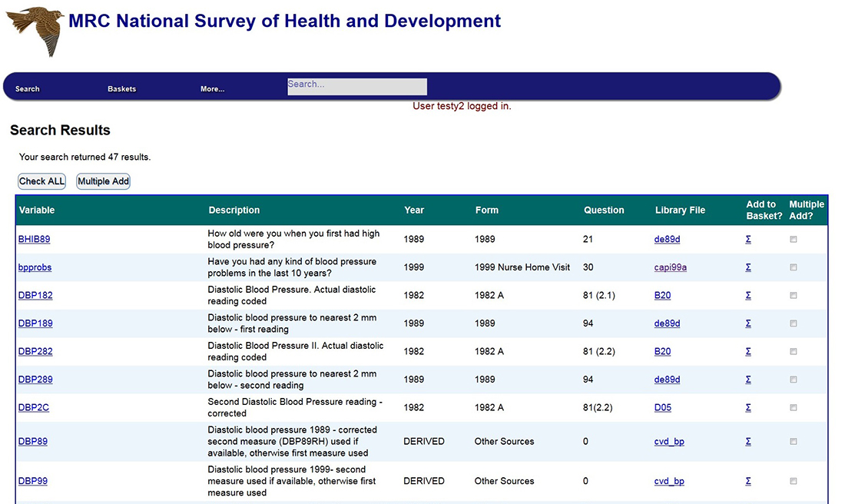Add DBP182 to basket via sigma icon

pyautogui.click(x=748, y=295)
